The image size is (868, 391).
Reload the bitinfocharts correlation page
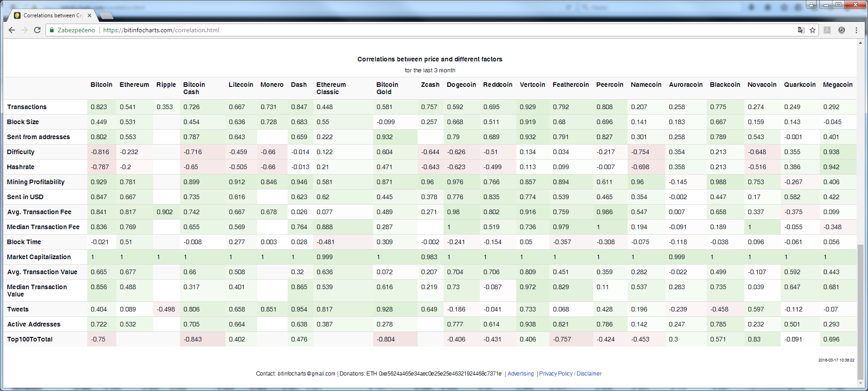[x=37, y=30]
